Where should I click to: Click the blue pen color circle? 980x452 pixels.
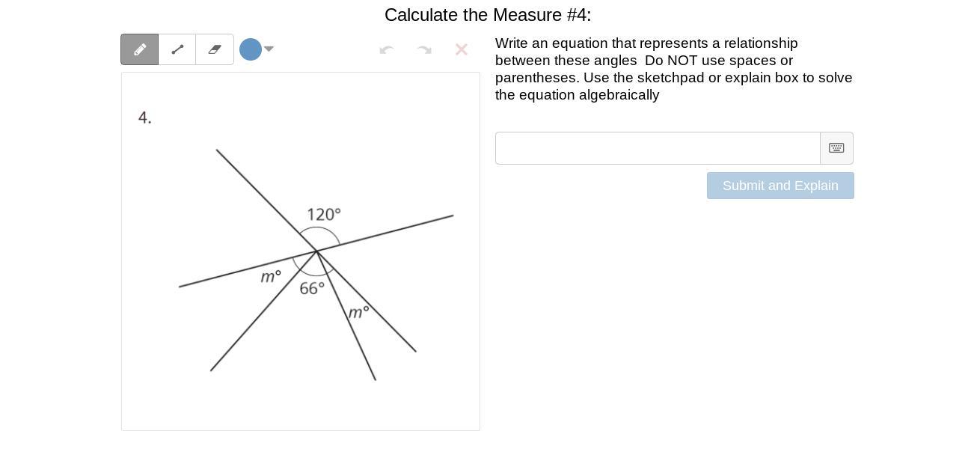coord(251,49)
